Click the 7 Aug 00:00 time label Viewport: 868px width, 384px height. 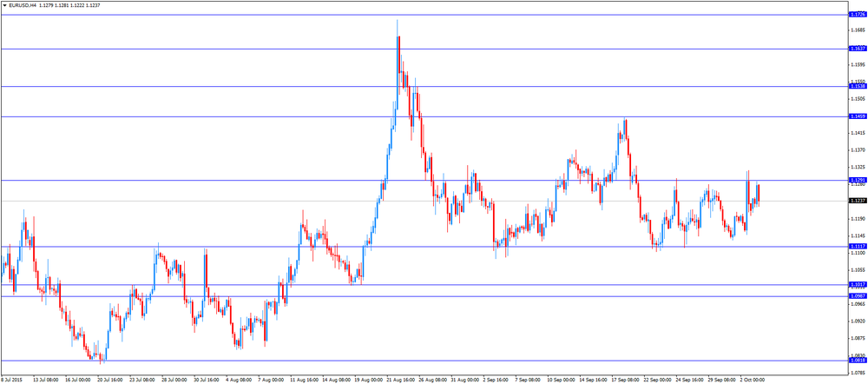(x=270, y=381)
